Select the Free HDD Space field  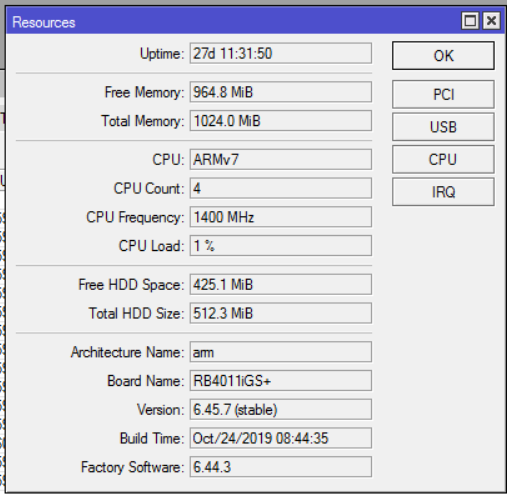point(281,284)
